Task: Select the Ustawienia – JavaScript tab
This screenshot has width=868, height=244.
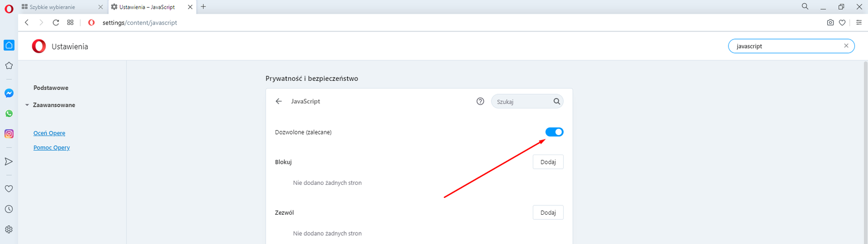Action: (x=146, y=7)
